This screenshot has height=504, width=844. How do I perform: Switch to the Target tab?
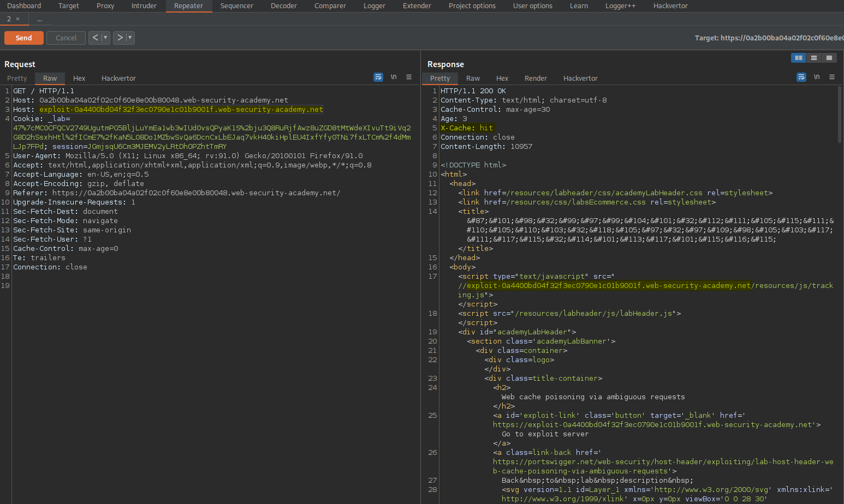click(x=68, y=5)
